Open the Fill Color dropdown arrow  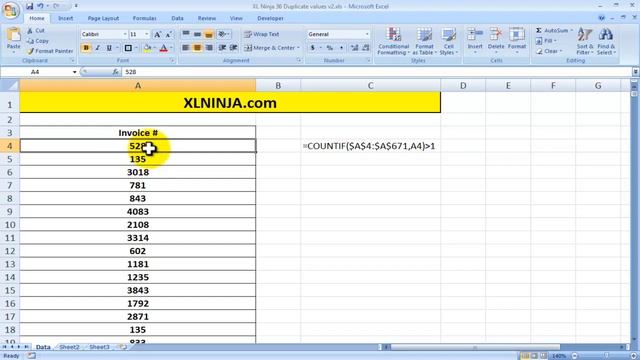point(155,48)
